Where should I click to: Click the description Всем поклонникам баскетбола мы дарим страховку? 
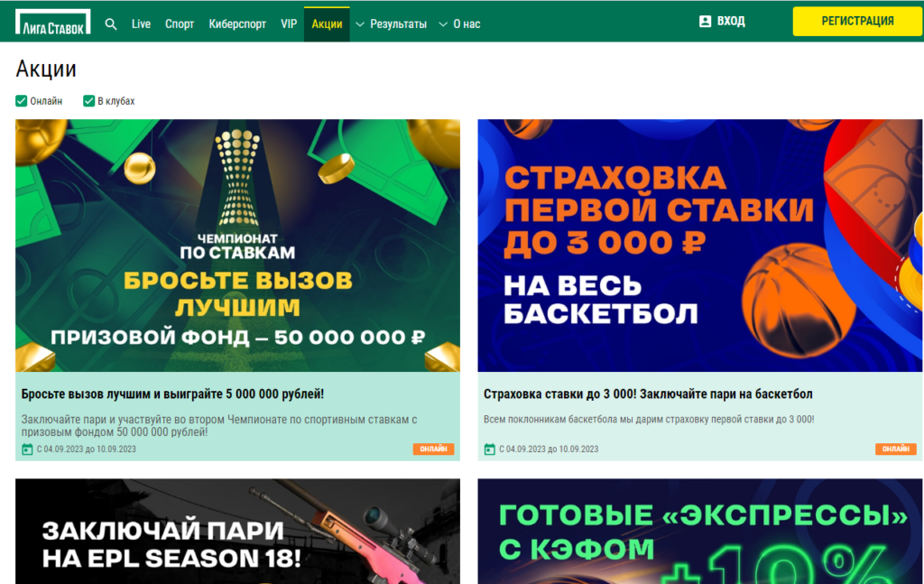pos(649,420)
